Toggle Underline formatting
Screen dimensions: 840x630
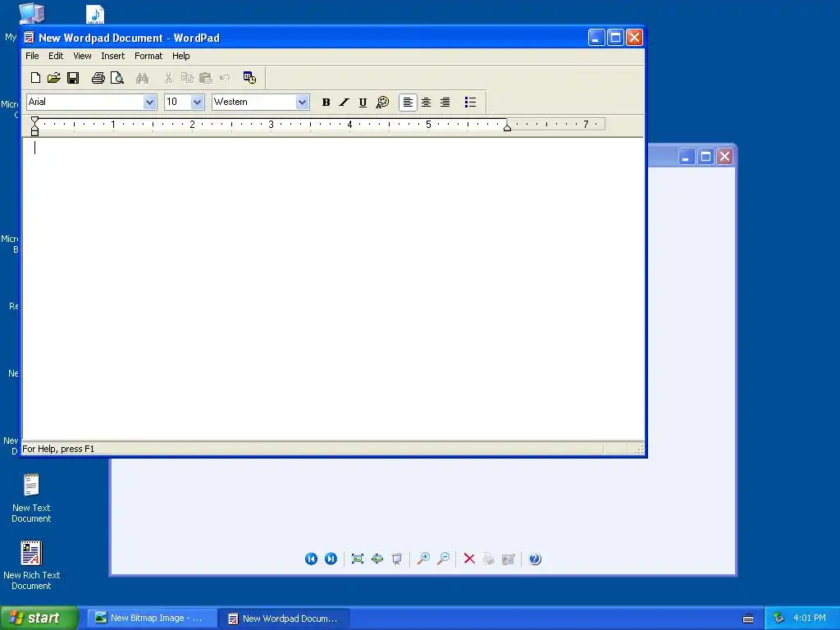pyautogui.click(x=363, y=103)
